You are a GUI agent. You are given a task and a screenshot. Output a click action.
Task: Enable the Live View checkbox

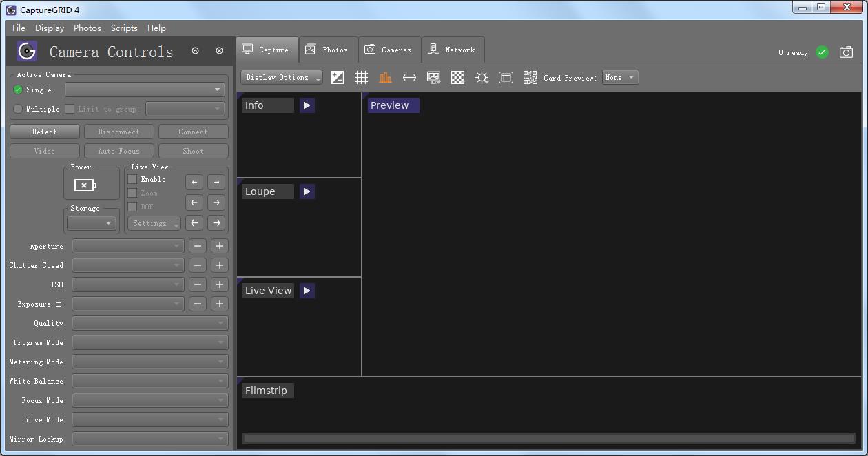click(132, 179)
